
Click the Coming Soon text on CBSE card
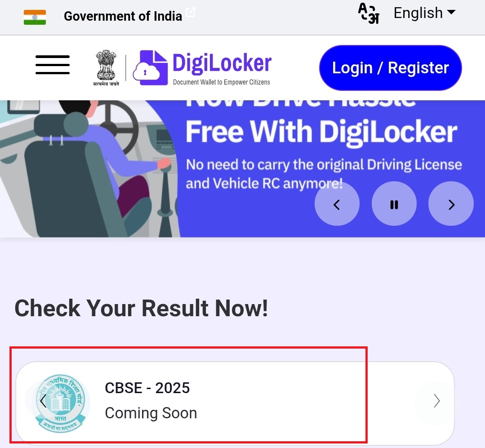[151, 413]
